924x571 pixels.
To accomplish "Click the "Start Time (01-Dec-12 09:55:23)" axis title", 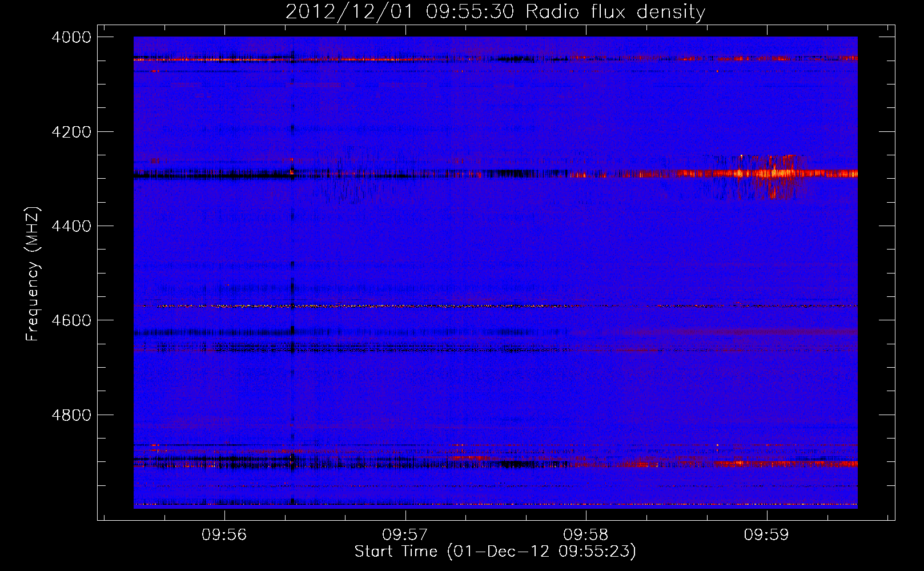I will [x=495, y=552].
